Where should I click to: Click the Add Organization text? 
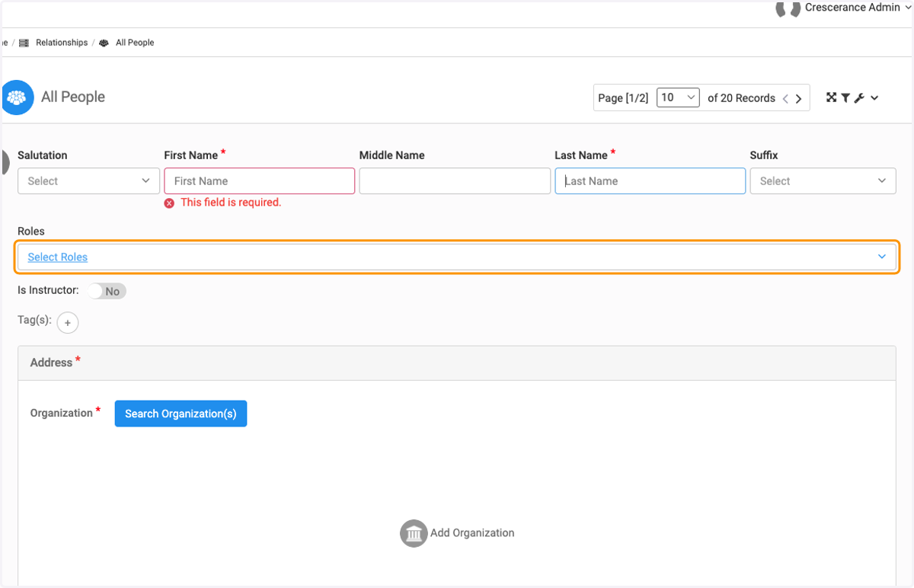click(472, 533)
